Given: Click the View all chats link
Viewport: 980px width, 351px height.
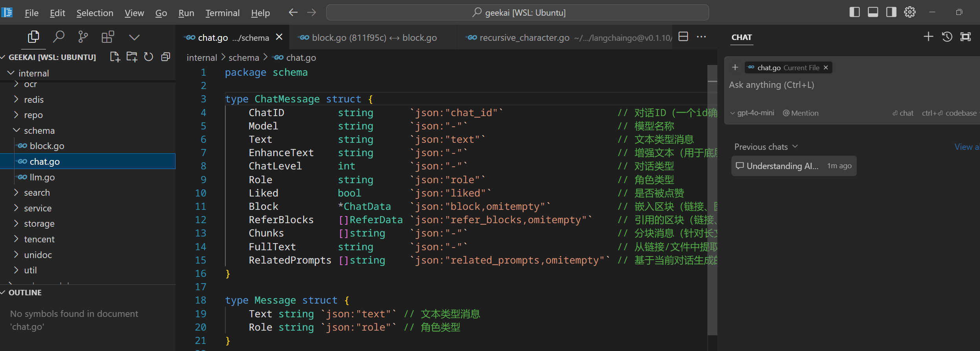Looking at the screenshot, I should (x=967, y=147).
